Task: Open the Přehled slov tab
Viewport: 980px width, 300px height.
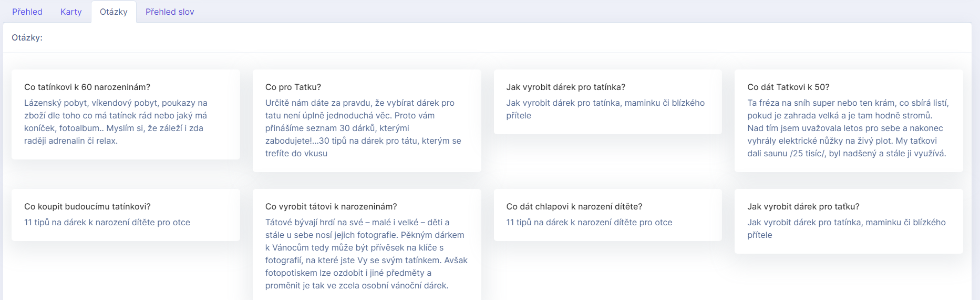Action: [170, 12]
